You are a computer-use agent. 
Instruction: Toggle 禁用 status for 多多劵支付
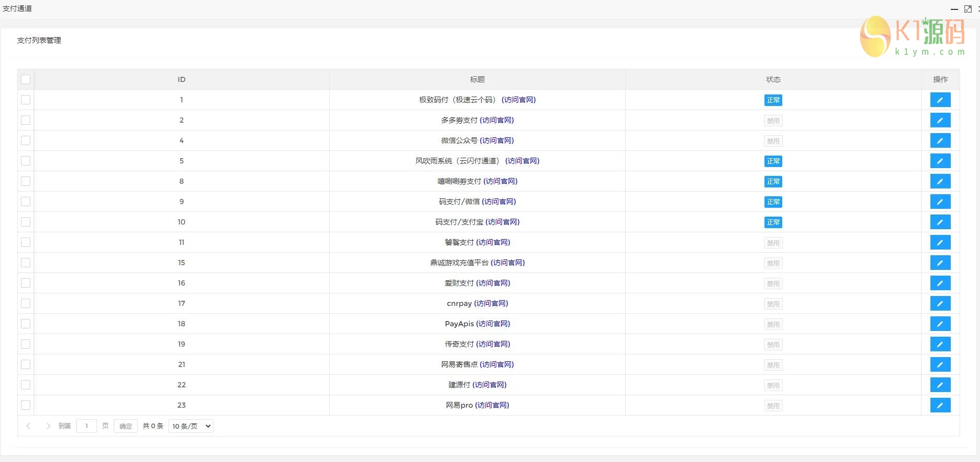pos(773,121)
